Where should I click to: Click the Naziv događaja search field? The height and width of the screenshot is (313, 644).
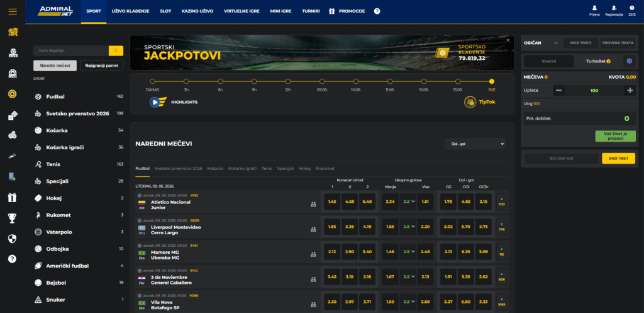coord(70,50)
